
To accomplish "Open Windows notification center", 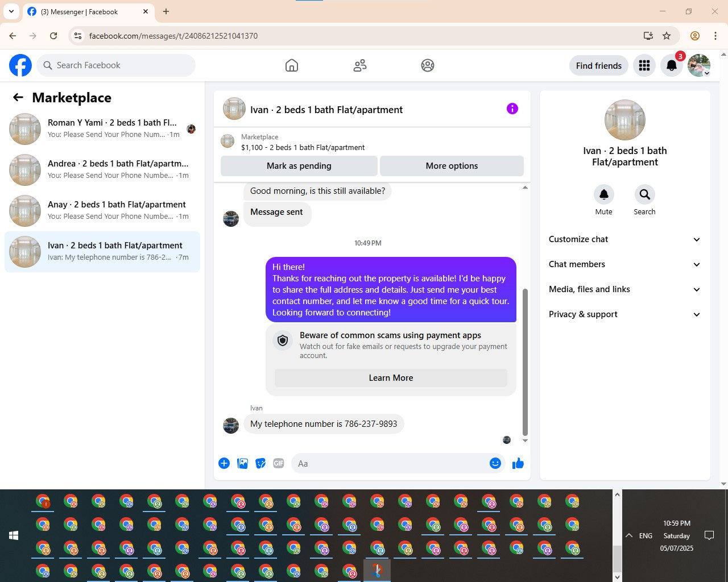I will pos(709,535).
